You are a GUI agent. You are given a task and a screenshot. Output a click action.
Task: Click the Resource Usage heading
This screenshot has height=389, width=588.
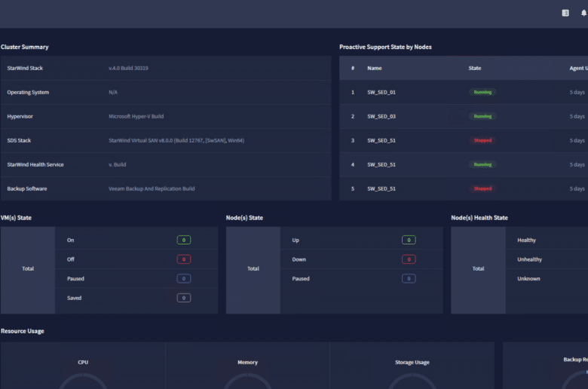click(23, 331)
